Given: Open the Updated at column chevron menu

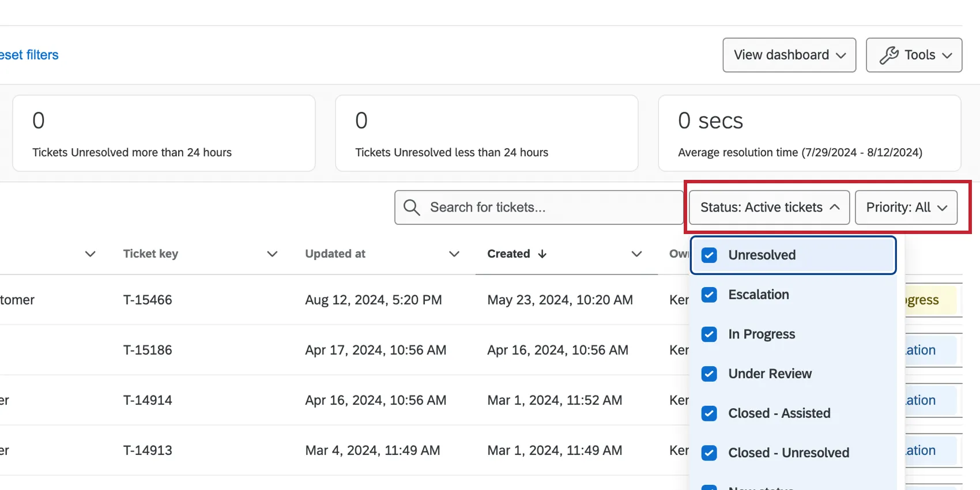Looking at the screenshot, I should 454,254.
